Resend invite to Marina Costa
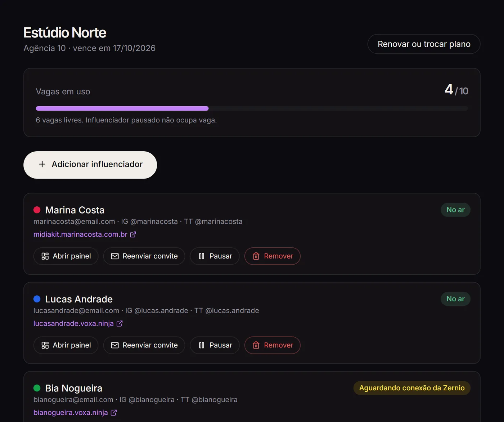504x422 pixels. click(144, 256)
